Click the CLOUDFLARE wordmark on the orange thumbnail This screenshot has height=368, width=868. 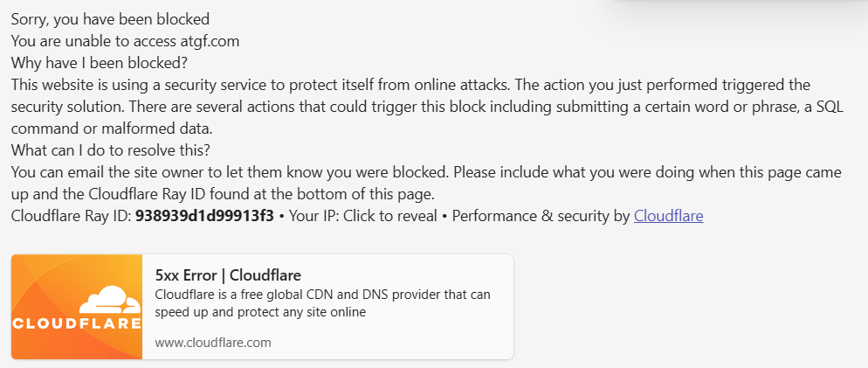pyautogui.click(x=77, y=323)
